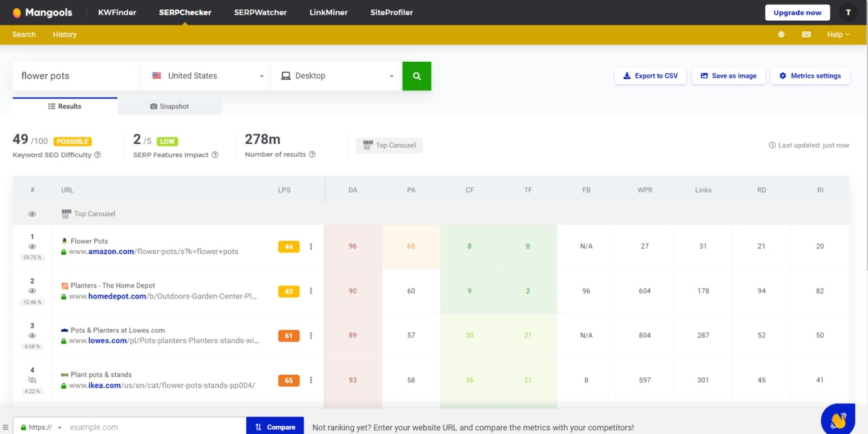The height and width of the screenshot is (434, 868).
Task: Show the hidden ikea.com result
Action: click(x=32, y=380)
